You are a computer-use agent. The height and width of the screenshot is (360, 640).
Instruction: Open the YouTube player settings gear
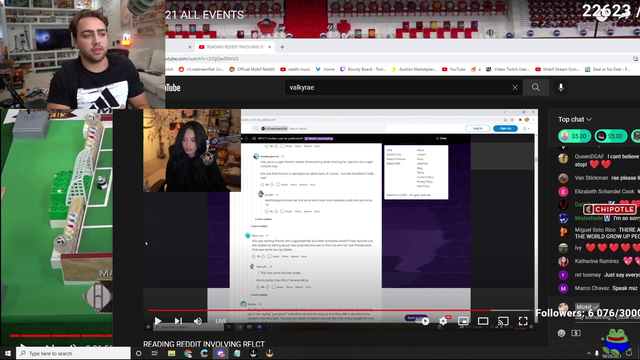pos(443,321)
